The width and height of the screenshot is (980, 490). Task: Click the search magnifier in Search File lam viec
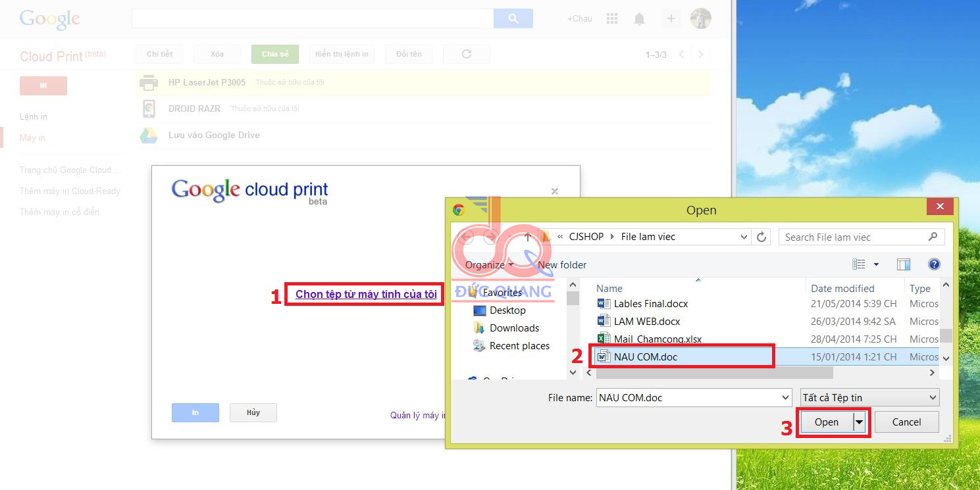933,237
